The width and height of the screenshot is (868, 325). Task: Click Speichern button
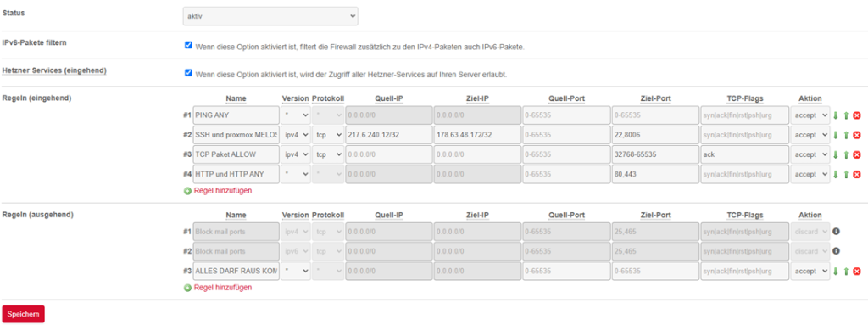[x=23, y=314]
